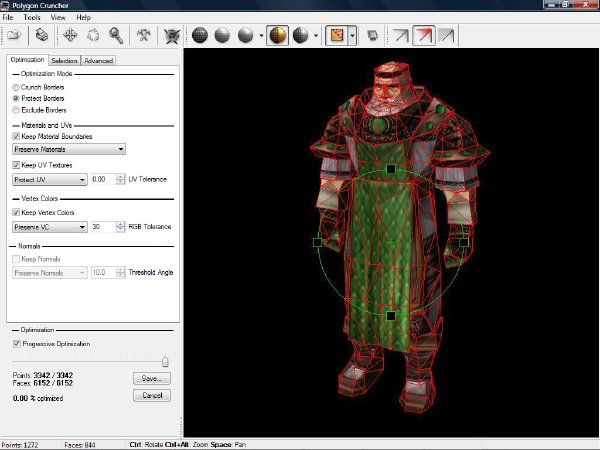The image size is (600, 450).
Task: Open the Preserve Materials dropdown
Action: pyautogui.click(x=69, y=149)
